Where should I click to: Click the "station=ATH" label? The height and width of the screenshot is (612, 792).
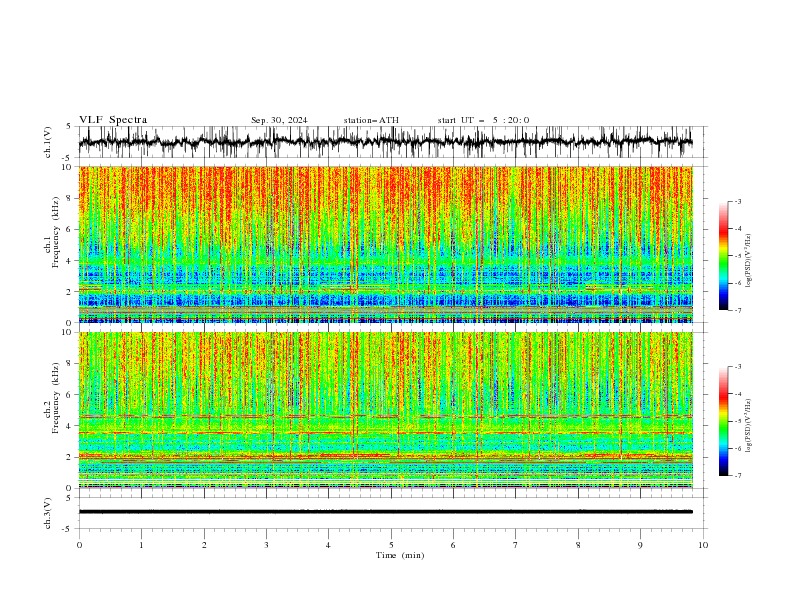click(371, 120)
